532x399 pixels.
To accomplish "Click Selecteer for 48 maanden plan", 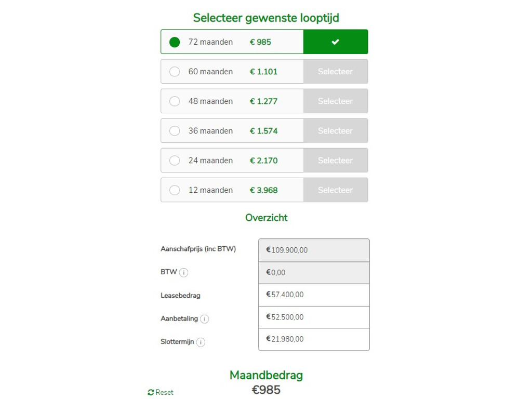I will pos(336,101).
